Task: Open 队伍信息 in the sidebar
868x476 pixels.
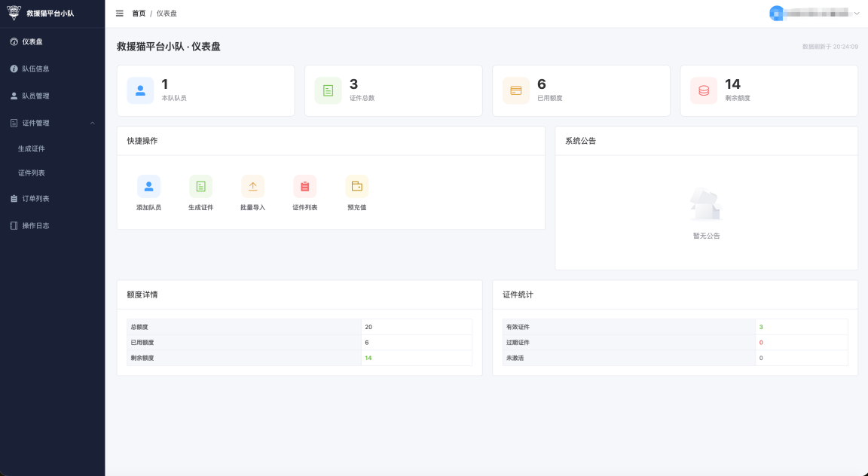Action: coord(35,69)
